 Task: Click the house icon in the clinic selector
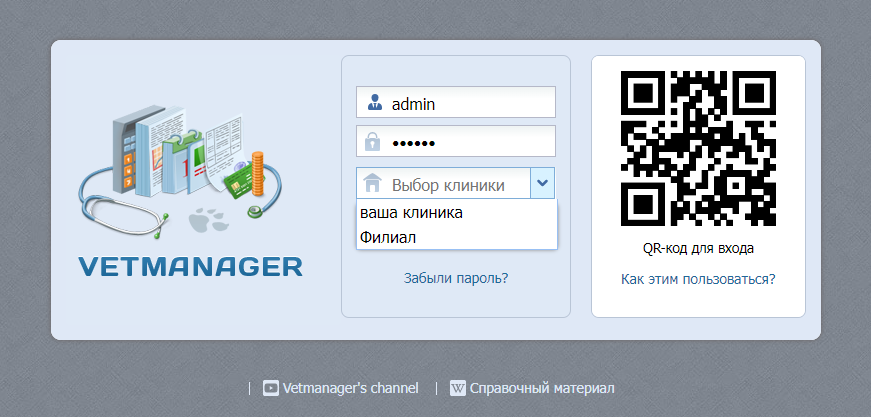pos(372,183)
